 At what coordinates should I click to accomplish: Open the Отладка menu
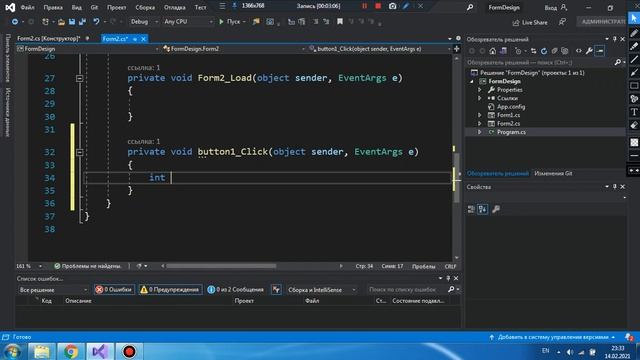coord(174,7)
